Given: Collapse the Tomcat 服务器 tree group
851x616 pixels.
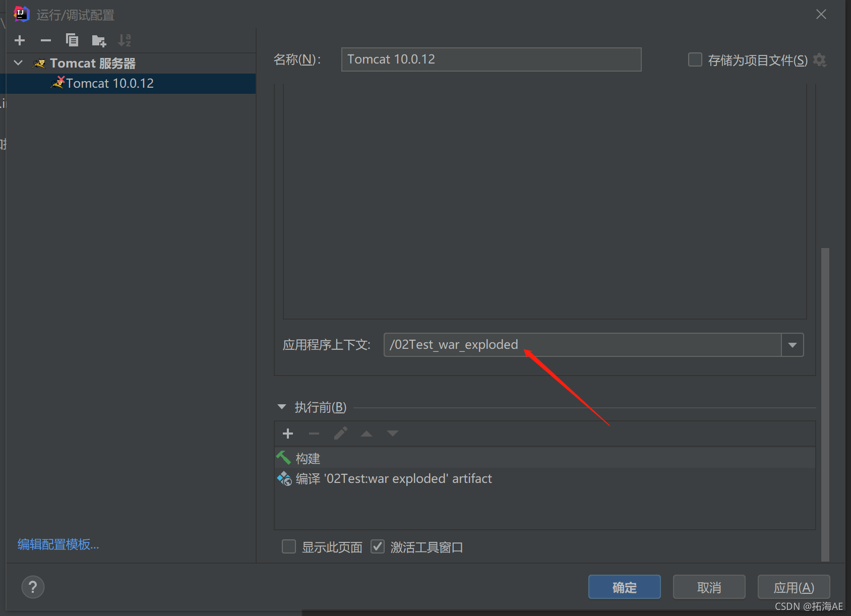Looking at the screenshot, I should point(19,63).
